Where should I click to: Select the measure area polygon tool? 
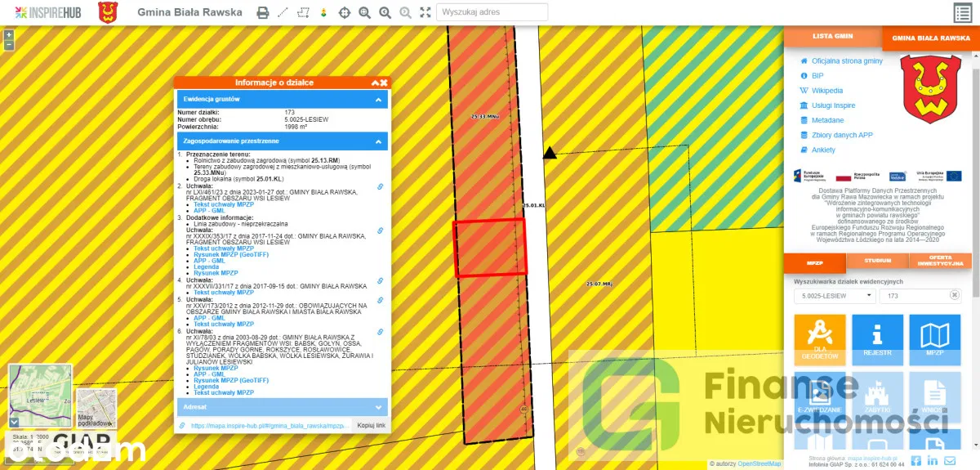[x=304, y=12]
